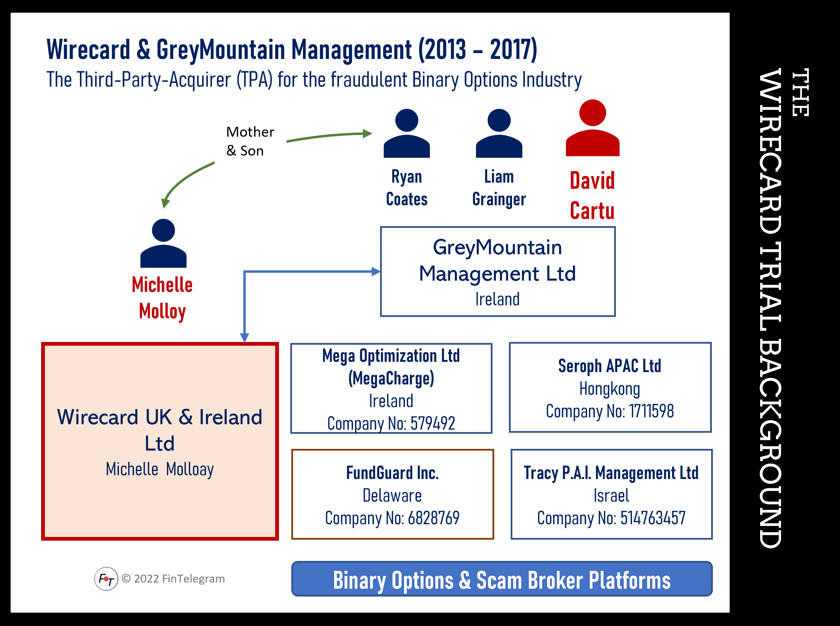Image resolution: width=840 pixels, height=626 pixels.
Task: Click 'Company No: 514763457' text
Action: pos(611,518)
